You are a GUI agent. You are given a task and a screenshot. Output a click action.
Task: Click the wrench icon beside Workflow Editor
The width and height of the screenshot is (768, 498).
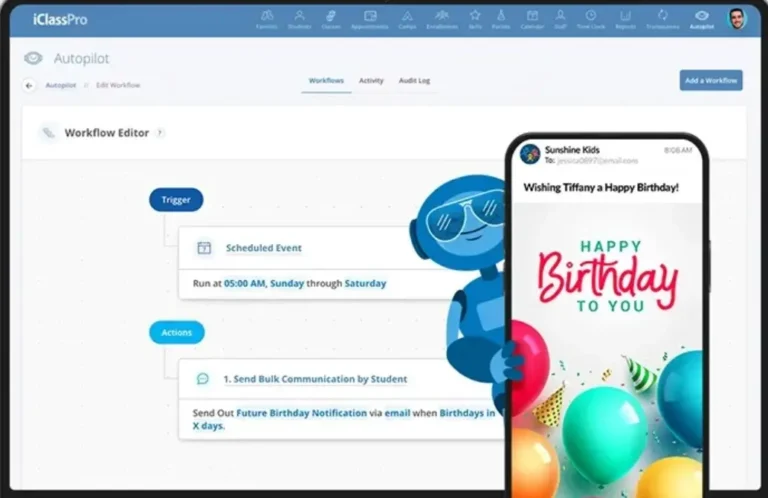pyautogui.click(x=48, y=133)
